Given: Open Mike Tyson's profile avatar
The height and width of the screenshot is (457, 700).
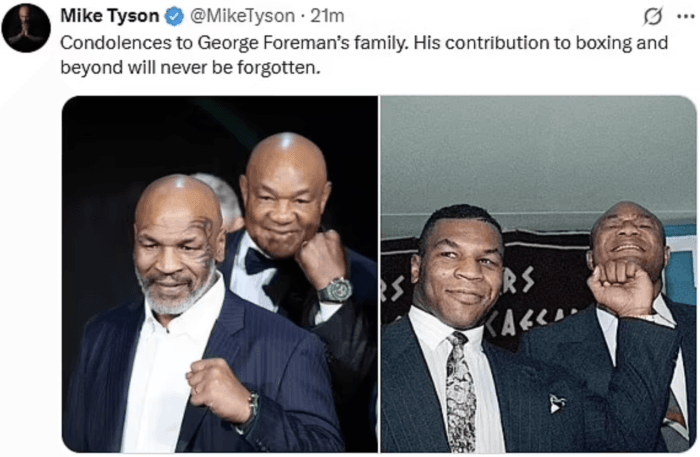Looking at the screenshot, I should (26, 28).
